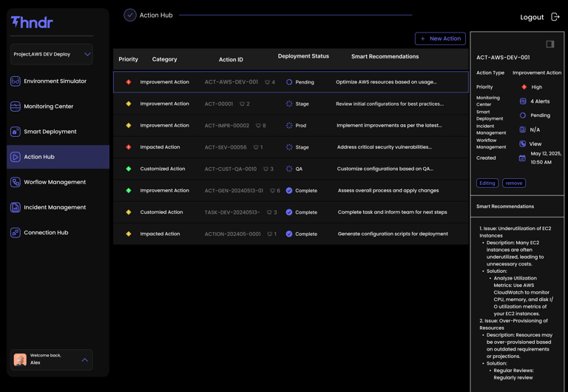Click 4 Alerts in details panel
Screen dimensions: 568x392
540,101
